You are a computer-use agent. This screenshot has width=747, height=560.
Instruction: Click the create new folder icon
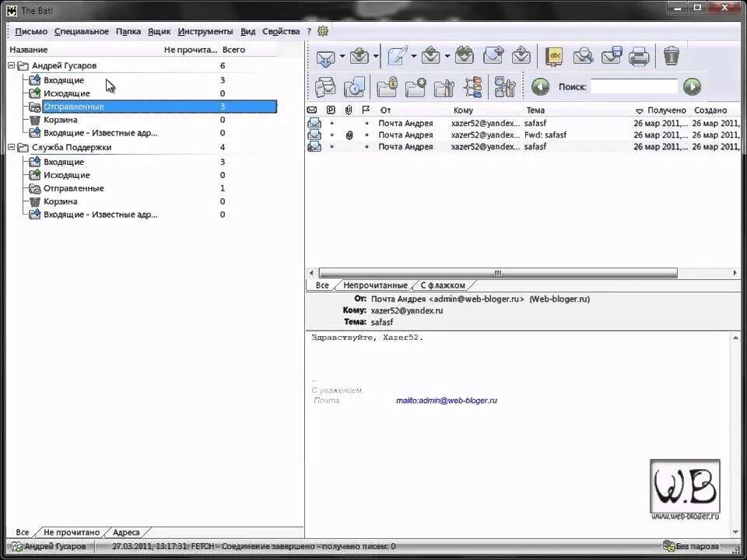click(416, 87)
